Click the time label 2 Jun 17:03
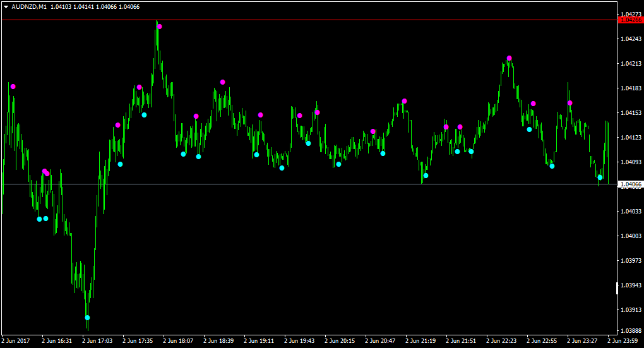This screenshot has width=644, height=348. (97, 341)
